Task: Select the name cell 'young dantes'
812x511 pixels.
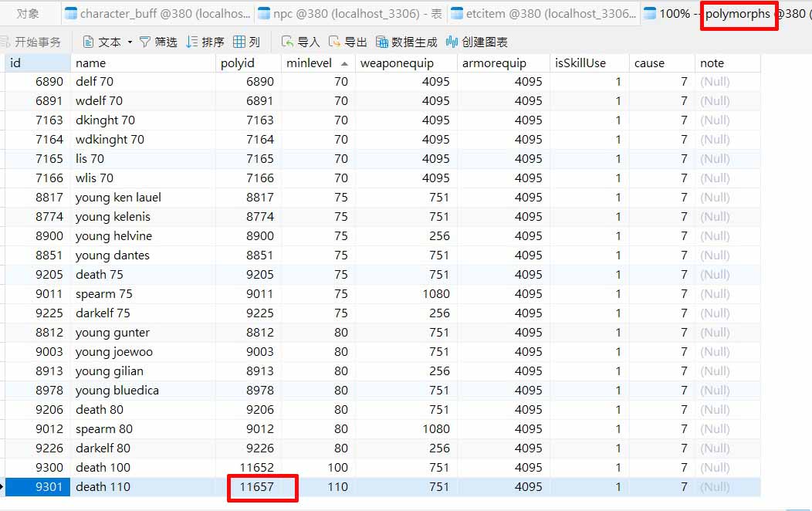Action: click(143, 255)
